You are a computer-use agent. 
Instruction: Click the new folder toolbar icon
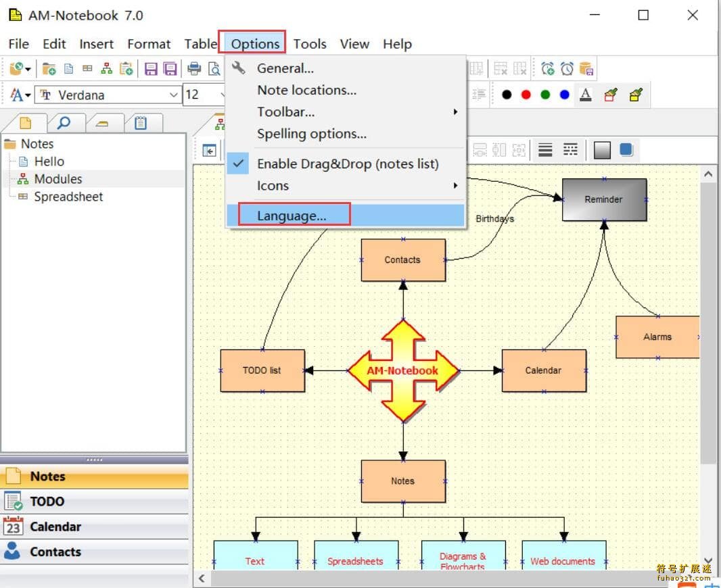pos(49,69)
